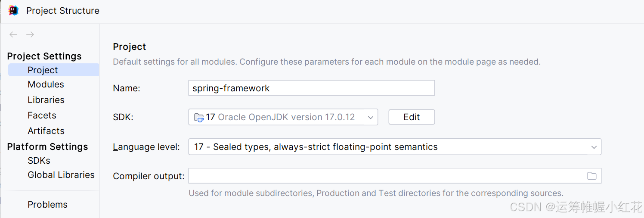Open Global Libraries settings
Image resolution: width=644 pixels, height=218 pixels.
click(x=61, y=175)
